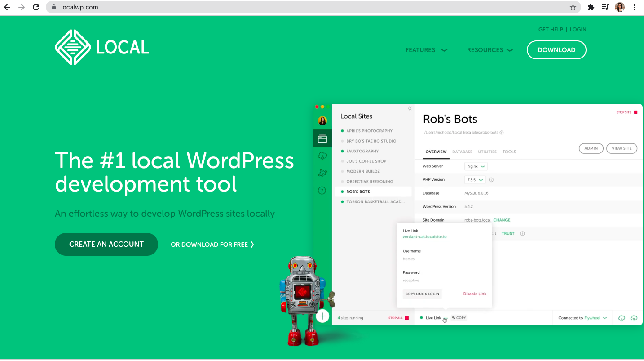This screenshot has width=644, height=361.
Task: Click the help question mark icon in sidebar
Action: click(x=322, y=191)
